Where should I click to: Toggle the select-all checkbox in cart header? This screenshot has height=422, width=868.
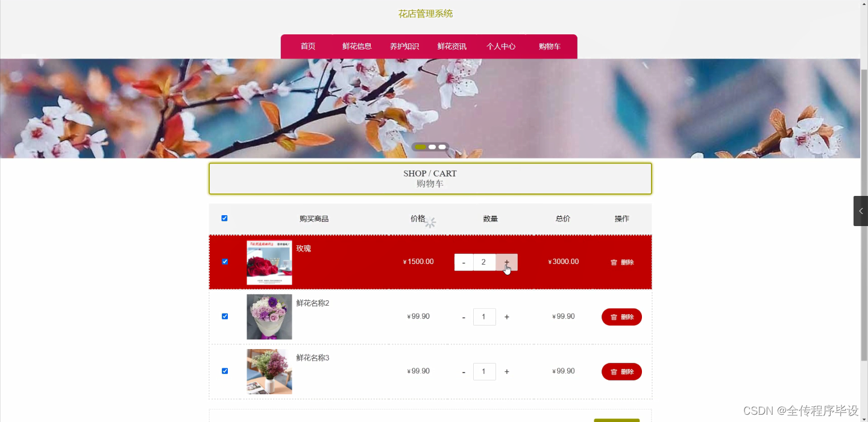pyautogui.click(x=224, y=218)
